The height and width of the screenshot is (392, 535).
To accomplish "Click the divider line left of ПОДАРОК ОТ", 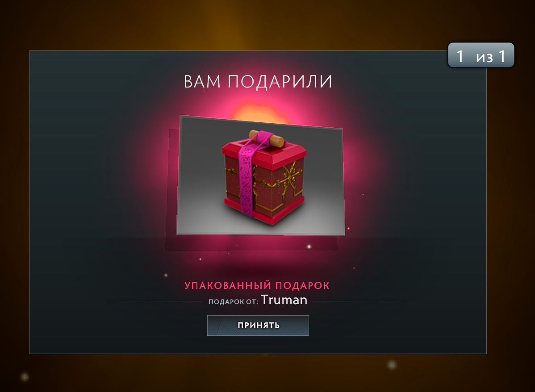I will point(154,301).
